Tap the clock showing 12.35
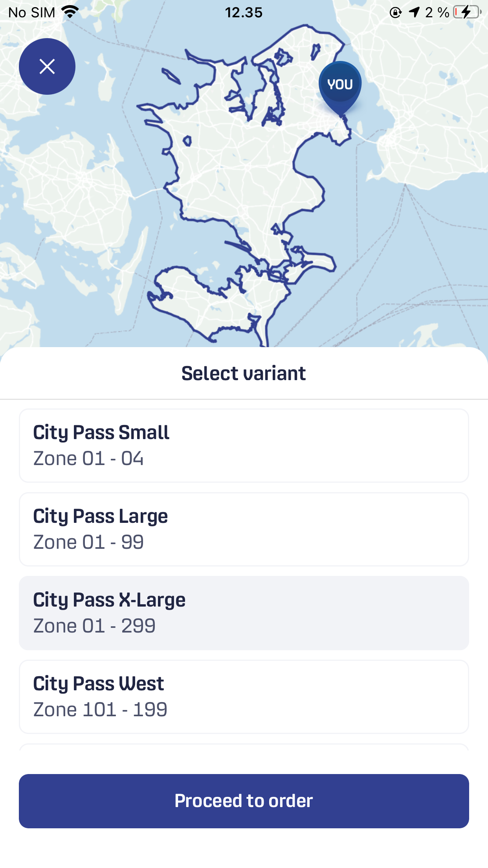Viewport: 488px width, 868px height. pos(244,13)
